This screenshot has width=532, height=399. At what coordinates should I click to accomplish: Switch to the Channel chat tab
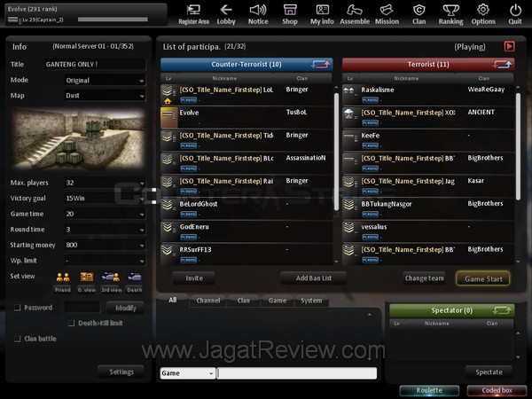(208, 301)
